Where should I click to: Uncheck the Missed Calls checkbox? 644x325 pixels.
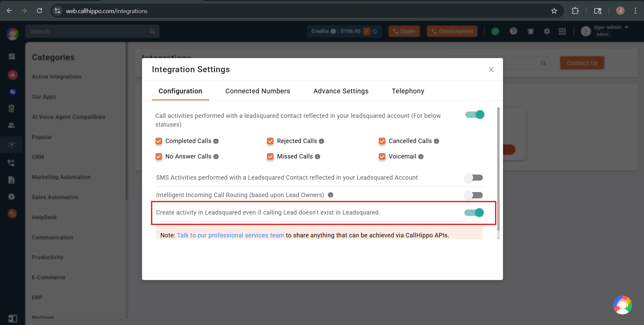270,156
